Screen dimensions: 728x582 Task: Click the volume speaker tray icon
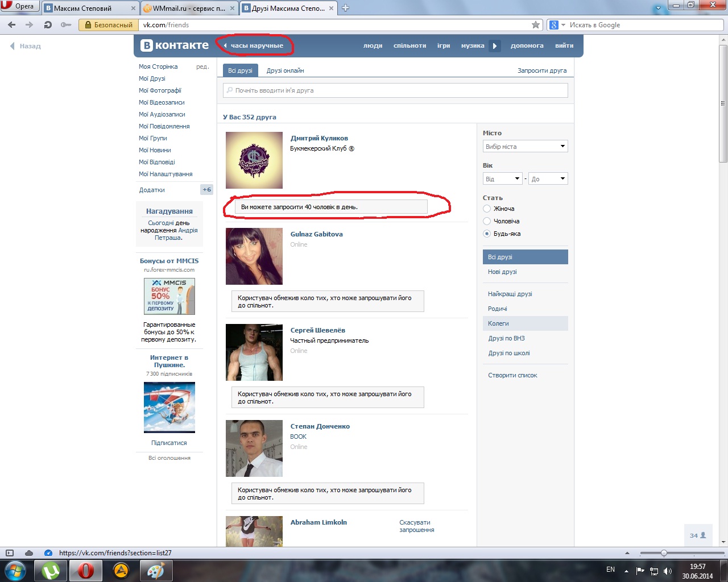tap(668, 571)
